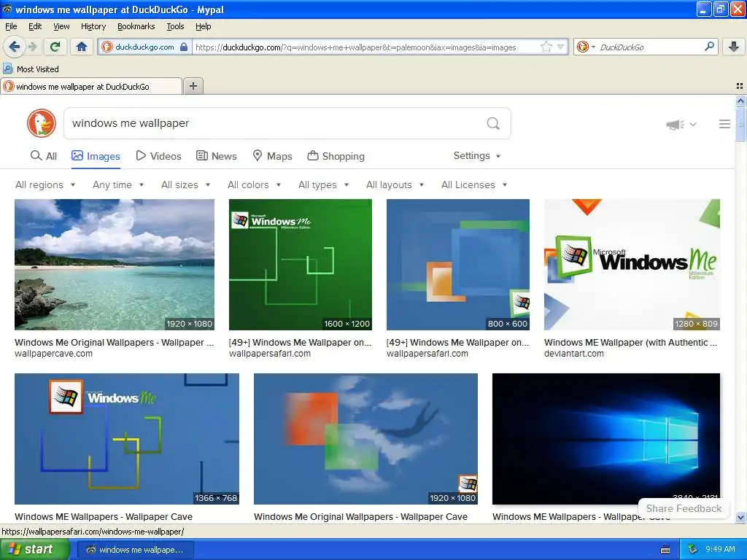Viewport: 747px width, 560px height.
Task: Open the blue Windows 10 logo thumbnail
Action: 606,438
